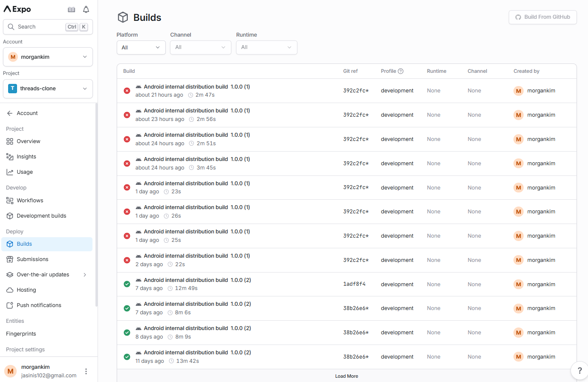Click the clock icon beside 2m 56s duration
The width and height of the screenshot is (588, 382).
191,119
